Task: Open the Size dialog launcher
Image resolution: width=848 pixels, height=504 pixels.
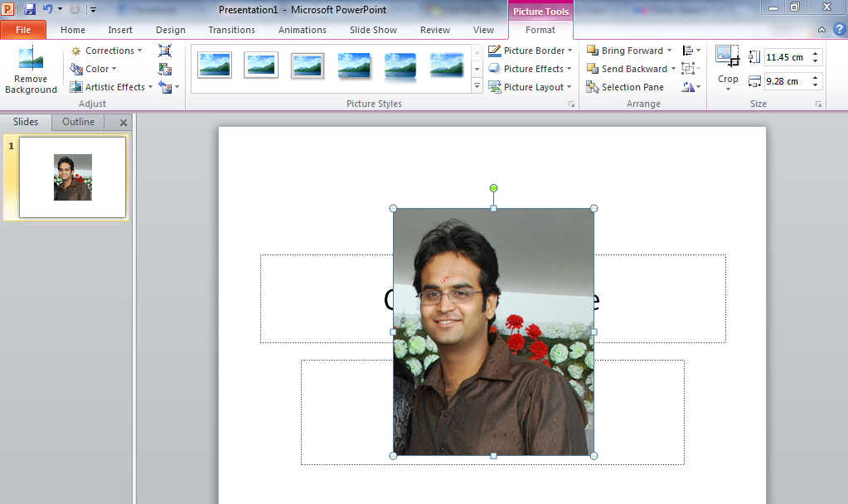Action: coord(818,104)
